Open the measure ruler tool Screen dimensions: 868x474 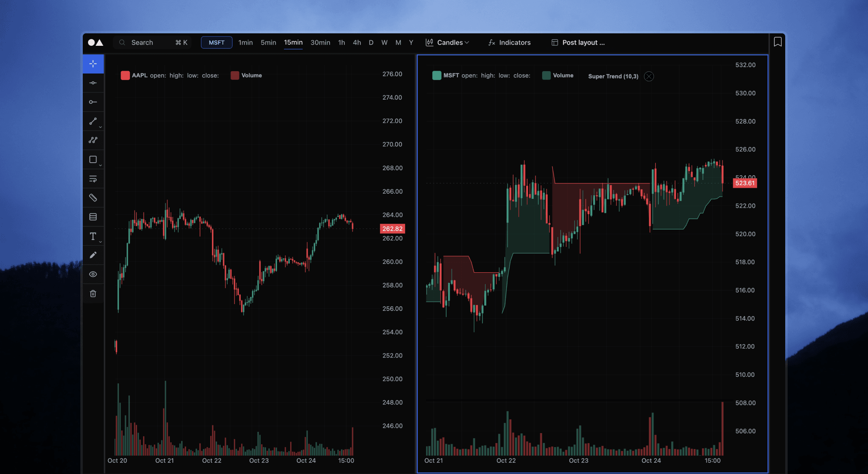pos(93,198)
